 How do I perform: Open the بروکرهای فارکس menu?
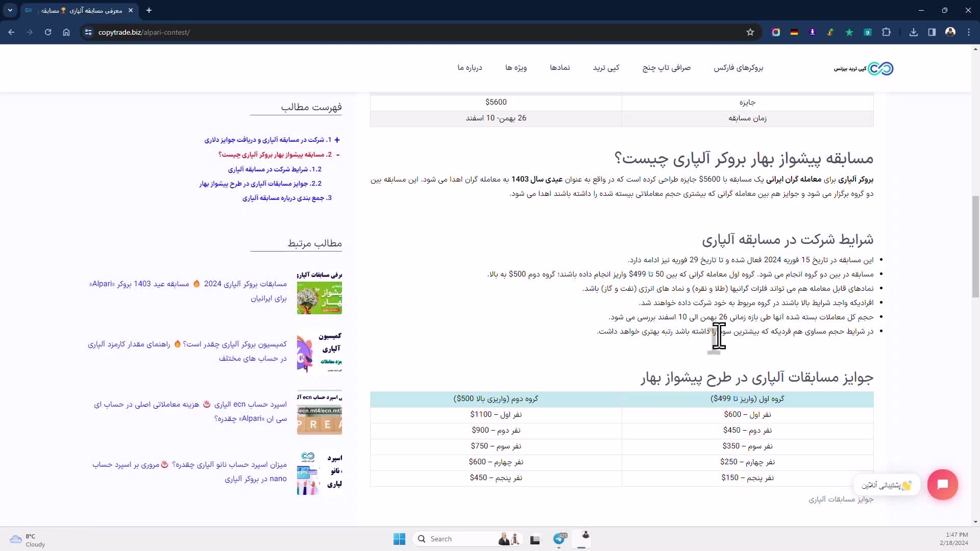738,68
